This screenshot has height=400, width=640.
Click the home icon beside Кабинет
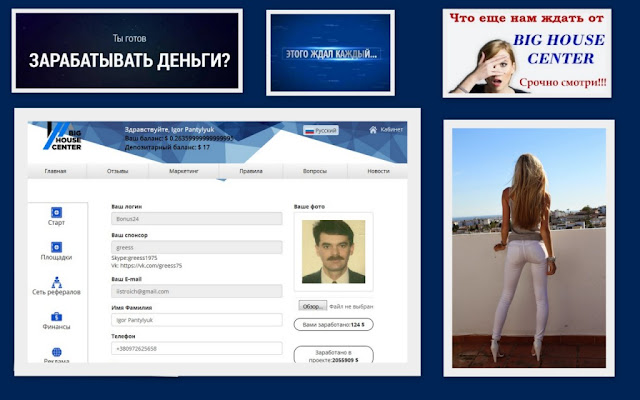[373, 130]
